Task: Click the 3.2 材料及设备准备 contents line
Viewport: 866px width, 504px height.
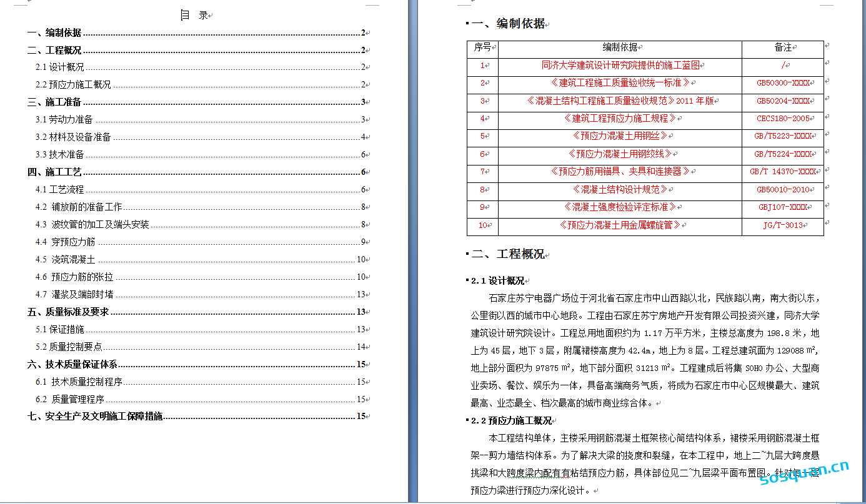Action: tap(73, 137)
